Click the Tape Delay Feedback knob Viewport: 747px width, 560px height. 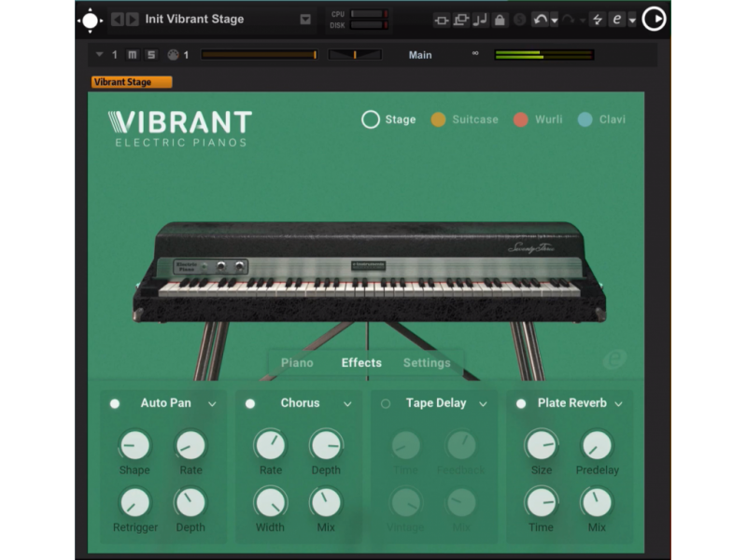pos(461,446)
